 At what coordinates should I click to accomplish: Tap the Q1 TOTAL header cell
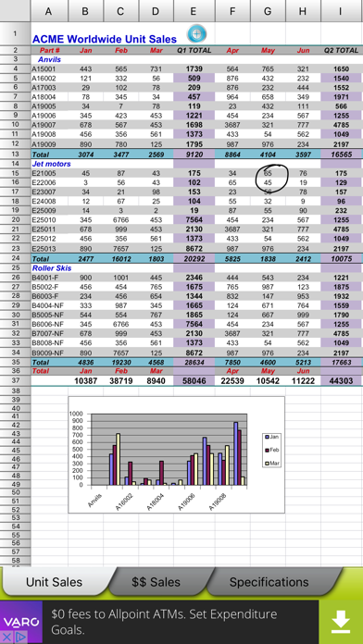[194, 51]
